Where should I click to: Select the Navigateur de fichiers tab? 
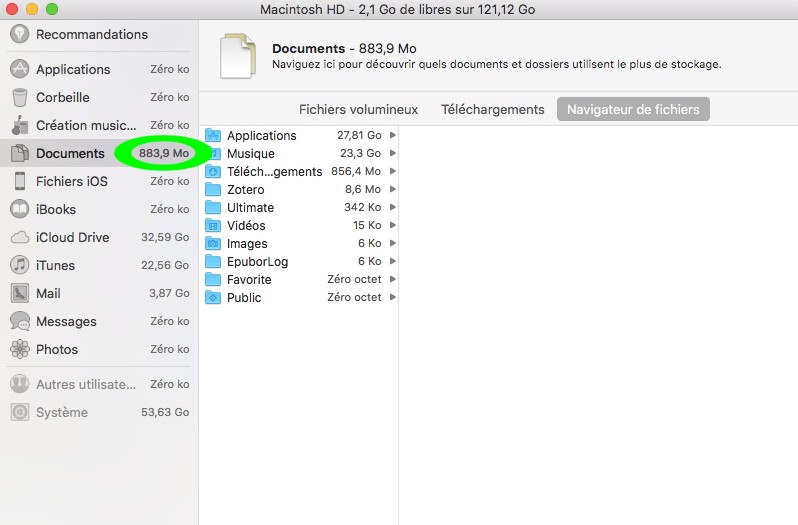coord(633,109)
